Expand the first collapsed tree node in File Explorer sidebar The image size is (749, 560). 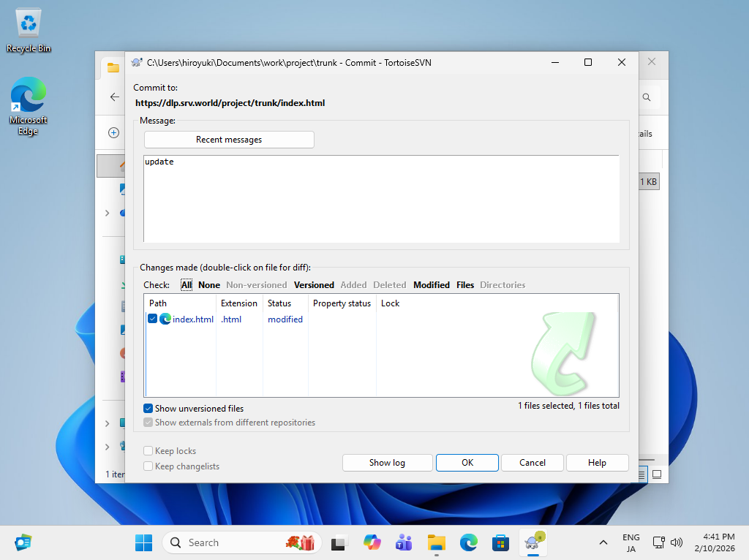[x=107, y=213]
